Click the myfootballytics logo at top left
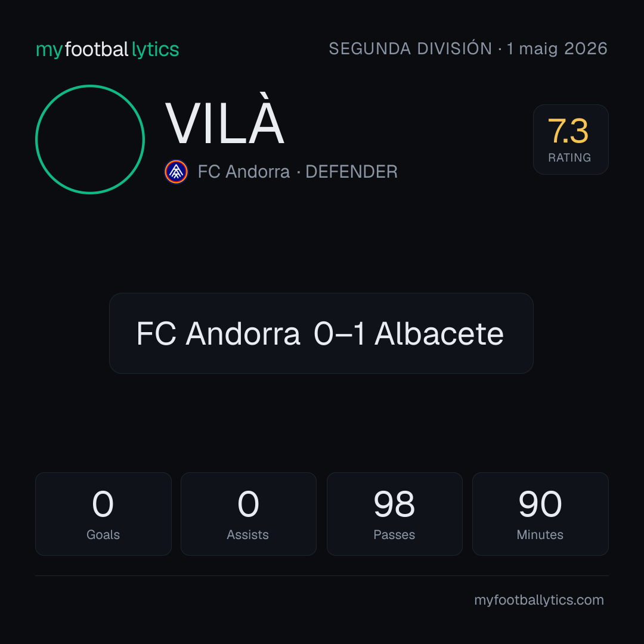Screen dimensions: 644x644 (x=107, y=49)
